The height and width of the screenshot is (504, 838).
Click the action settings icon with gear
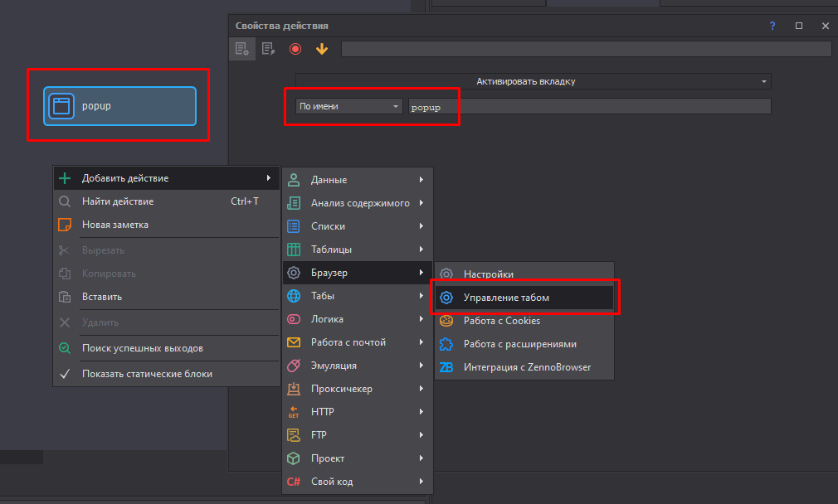click(241, 49)
